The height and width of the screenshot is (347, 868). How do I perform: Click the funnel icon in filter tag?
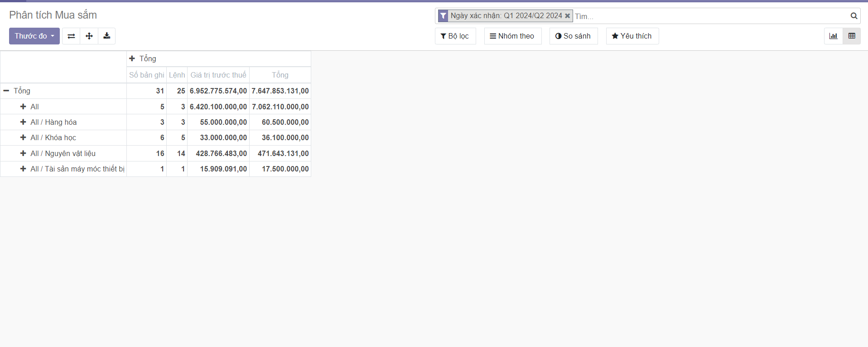pyautogui.click(x=444, y=16)
